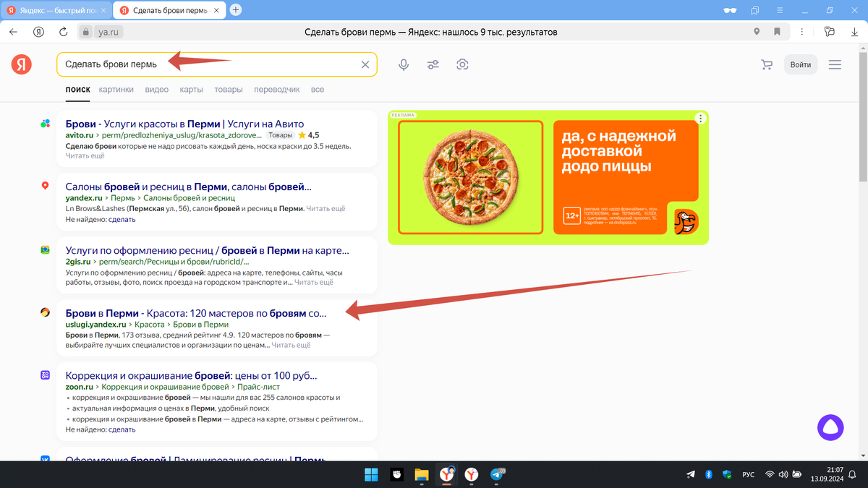Open result 'Услуги по оформлению ресниц / бровей'
The width and height of the screenshot is (868, 488).
coord(207,250)
